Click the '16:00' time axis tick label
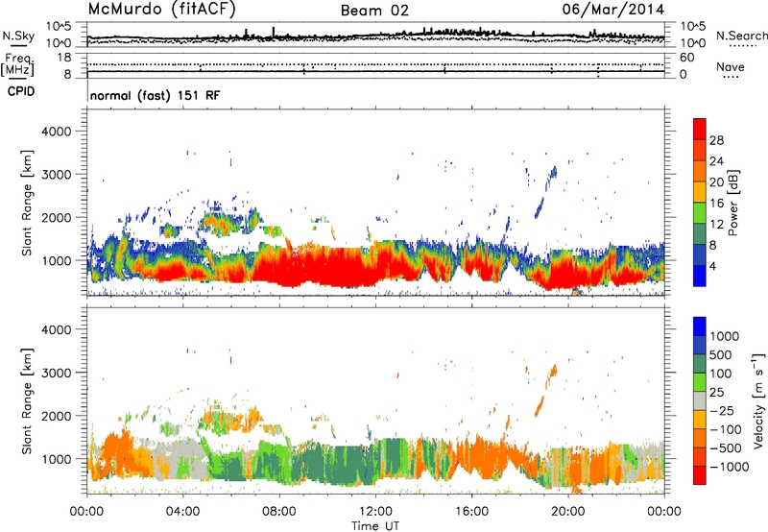This screenshot has height=532, width=768. pyautogui.click(x=471, y=512)
